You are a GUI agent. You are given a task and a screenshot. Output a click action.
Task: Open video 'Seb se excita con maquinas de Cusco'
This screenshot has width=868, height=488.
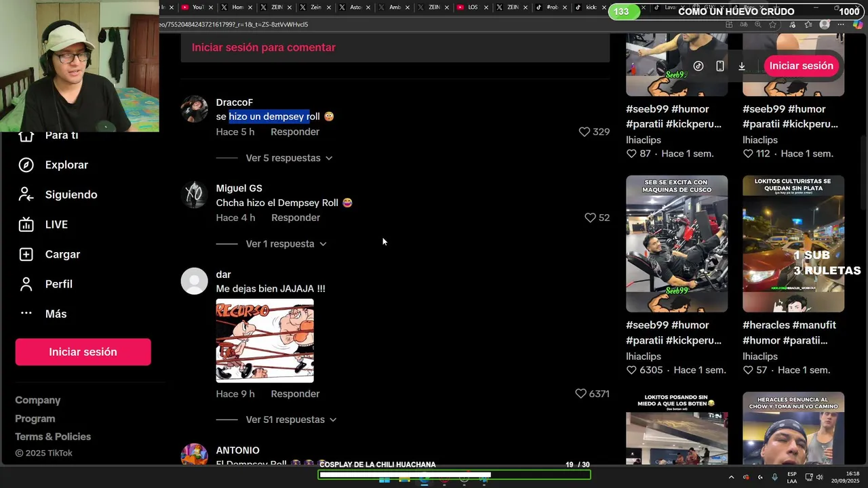click(x=677, y=244)
